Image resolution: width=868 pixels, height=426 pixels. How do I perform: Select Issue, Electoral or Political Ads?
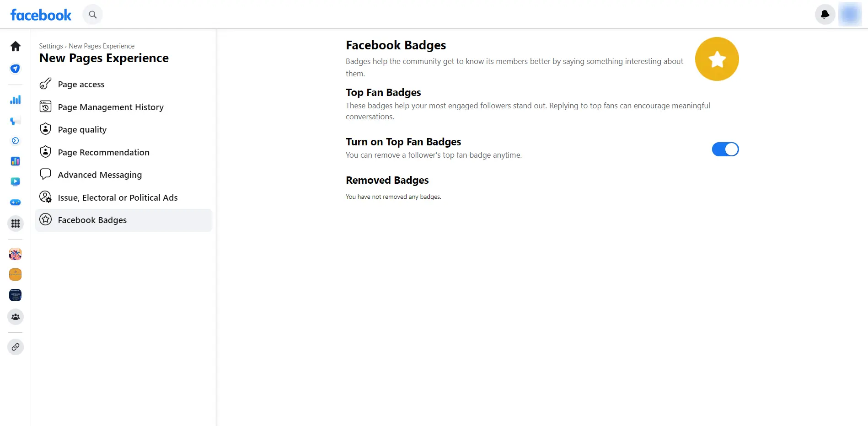click(x=118, y=197)
